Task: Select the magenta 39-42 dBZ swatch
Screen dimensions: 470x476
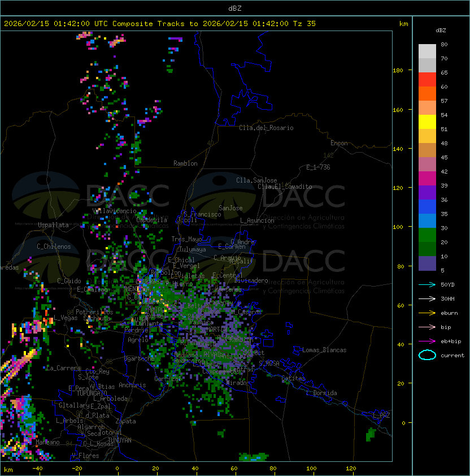Action: [427, 178]
